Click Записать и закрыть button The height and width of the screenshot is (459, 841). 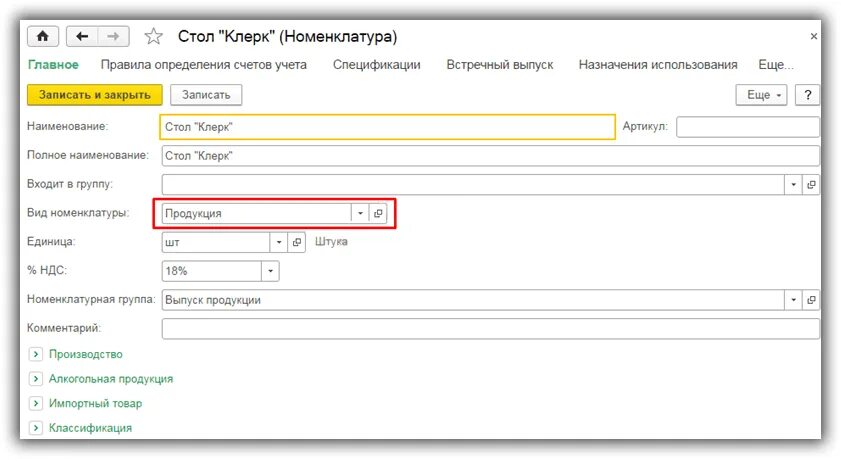94,95
